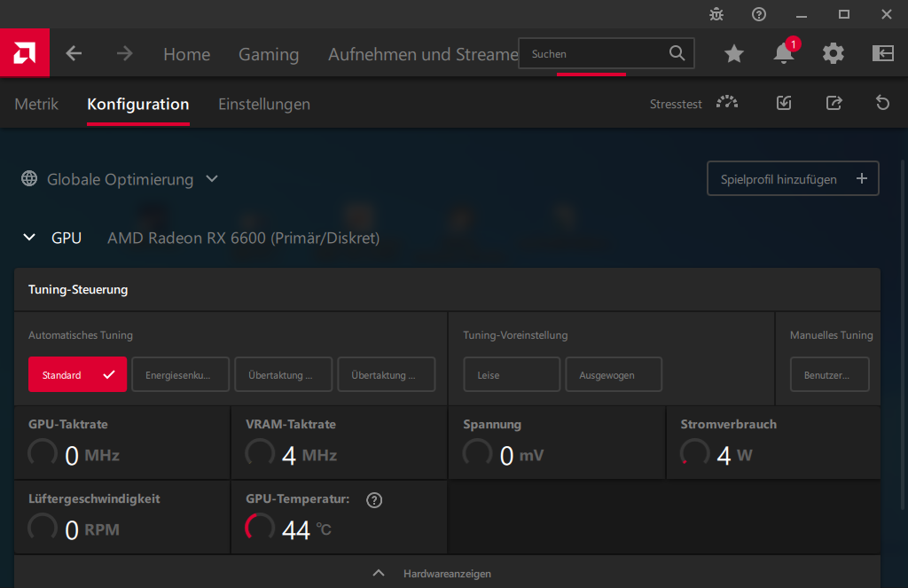The height and width of the screenshot is (588, 908).
Task: Click the plus icon on Spielprofil hinzufügen
Action: (862, 178)
